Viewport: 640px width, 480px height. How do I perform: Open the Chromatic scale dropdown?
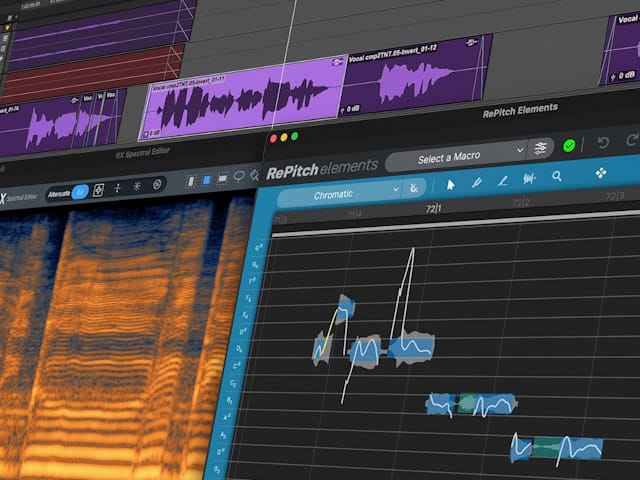pyautogui.click(x=340, y=194)
